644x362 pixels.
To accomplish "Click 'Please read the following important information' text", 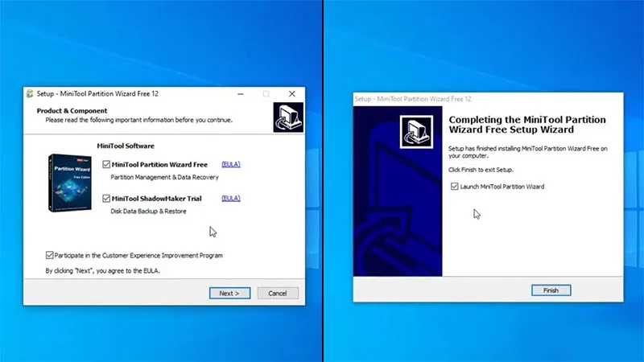I will [138, 120].
